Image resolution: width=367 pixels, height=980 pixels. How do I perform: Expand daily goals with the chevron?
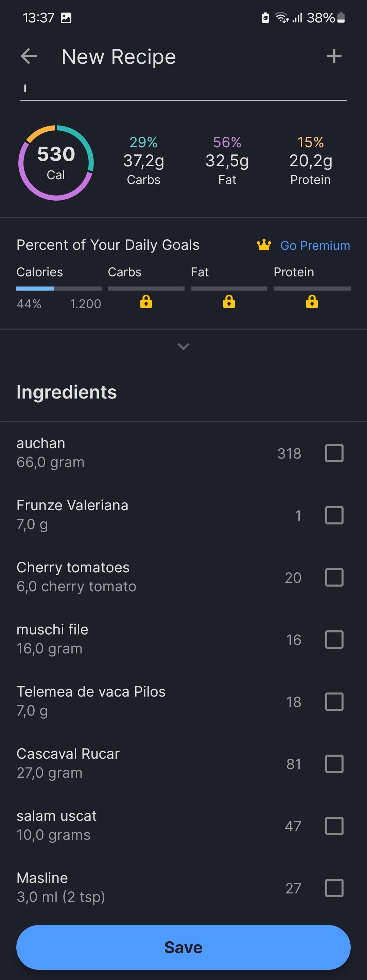pyautogui.click(x=183, y=346)
